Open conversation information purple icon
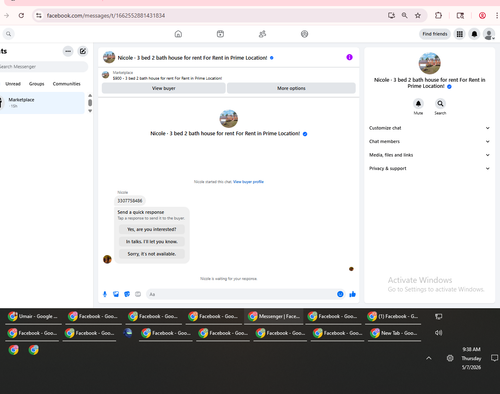The height and width of the screenshot is (394, 500). (349, 57)
